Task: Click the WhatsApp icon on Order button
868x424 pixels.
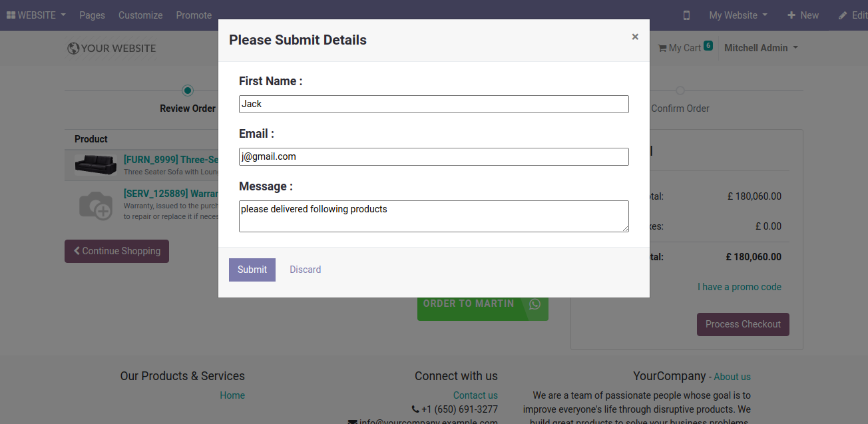Action: (x=535, y=304)
